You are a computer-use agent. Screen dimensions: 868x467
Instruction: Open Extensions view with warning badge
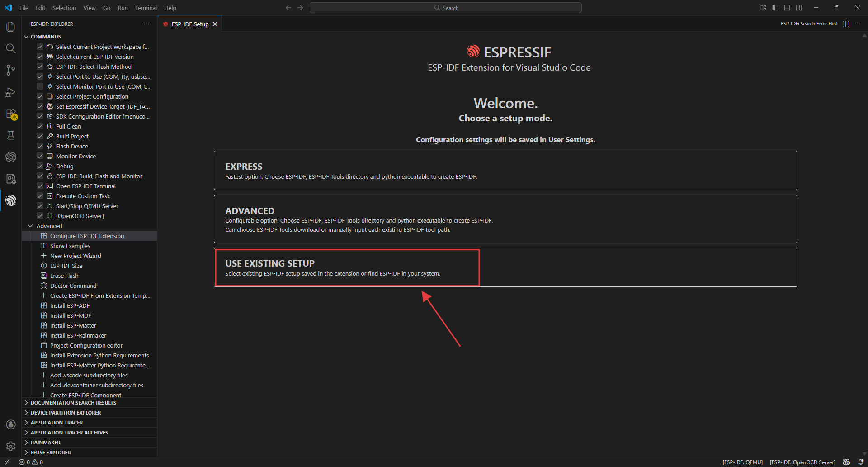(11, 114)
